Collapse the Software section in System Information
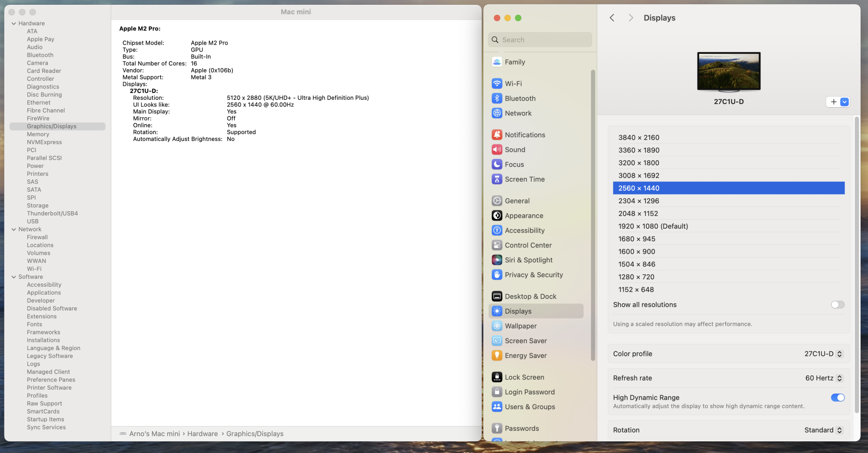Image resolution: width=868 pixels, height=453 pixels. (x=14, y=277)
